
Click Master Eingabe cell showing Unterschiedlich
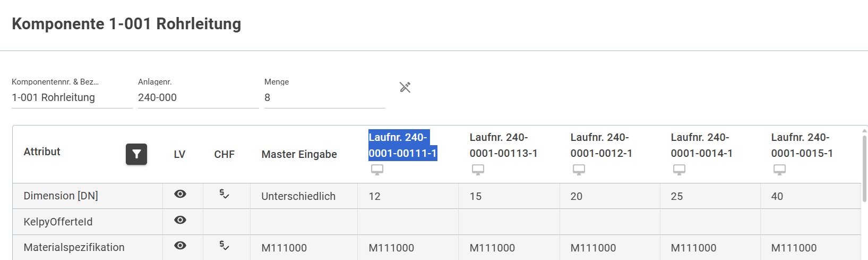pos(298,196)
